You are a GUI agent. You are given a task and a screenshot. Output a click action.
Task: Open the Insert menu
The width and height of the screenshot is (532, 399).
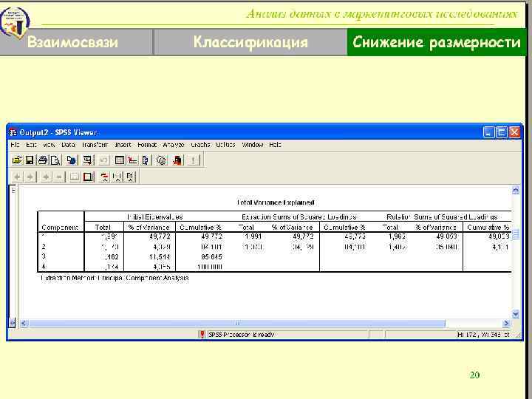(123, 145)
